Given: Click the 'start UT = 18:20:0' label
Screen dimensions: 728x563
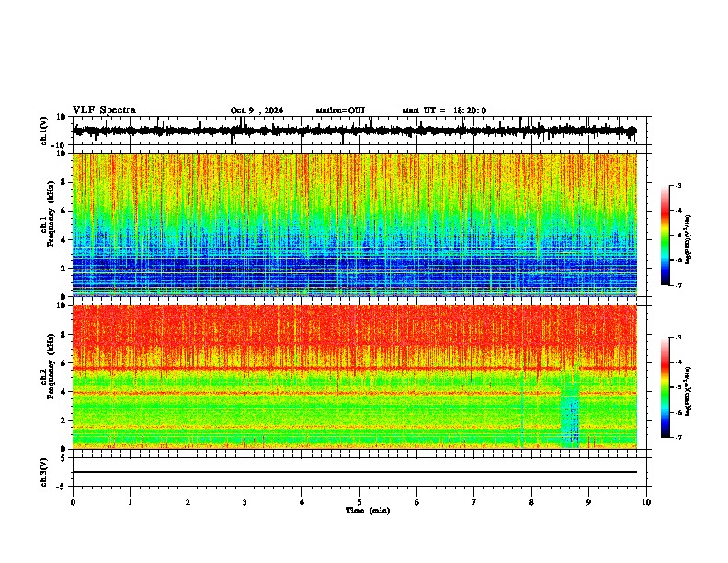Looking at the screenshot, I should point(444,110).
